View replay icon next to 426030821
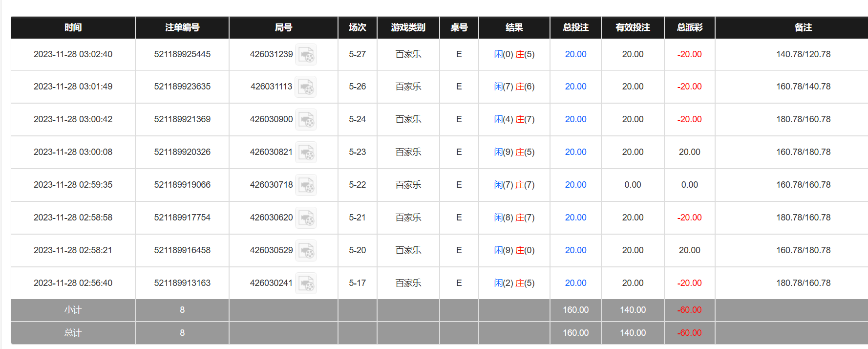 (x=306, y=153)
